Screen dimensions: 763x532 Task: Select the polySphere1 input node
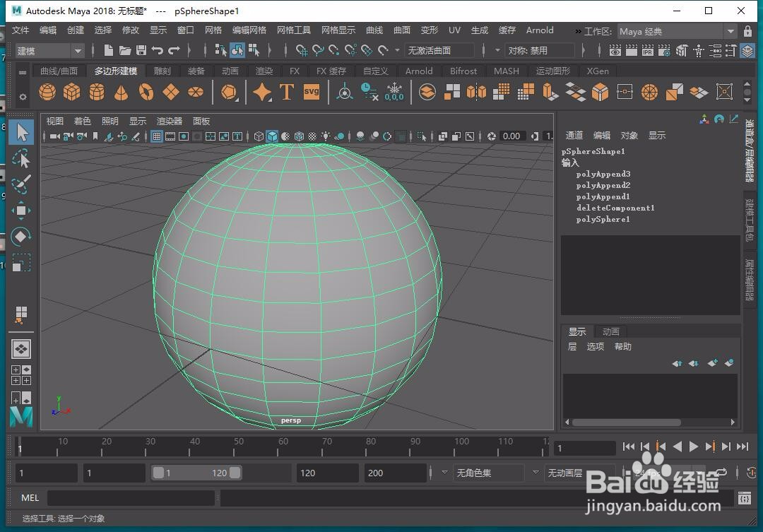pos(603,220)
